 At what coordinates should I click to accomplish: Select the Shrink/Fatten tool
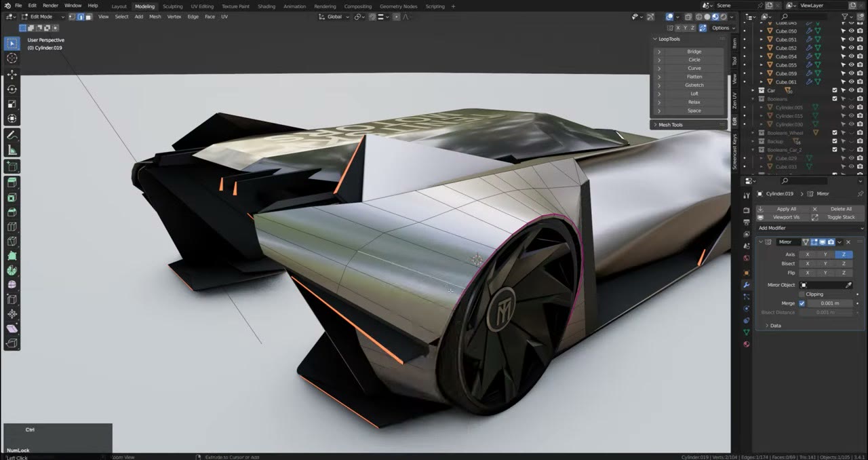pos(12,314)
